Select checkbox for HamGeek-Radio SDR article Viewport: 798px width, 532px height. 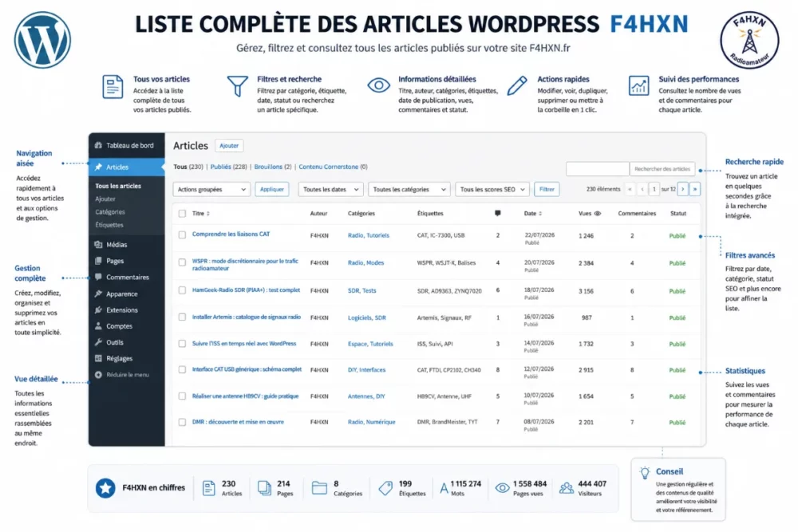182,290
